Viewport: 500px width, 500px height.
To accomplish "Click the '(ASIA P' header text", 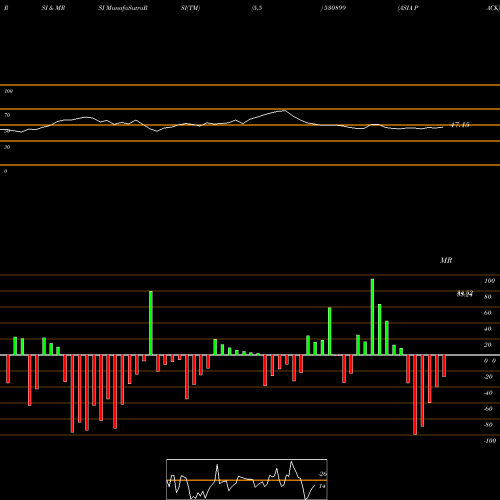I will 408,8.
